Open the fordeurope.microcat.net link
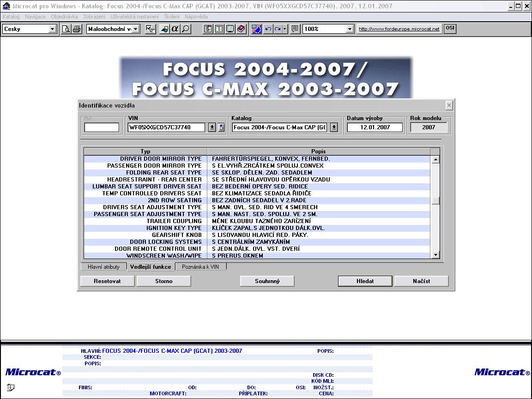Image resolution: width=532 pixels, height=399 pixels. 399,29
